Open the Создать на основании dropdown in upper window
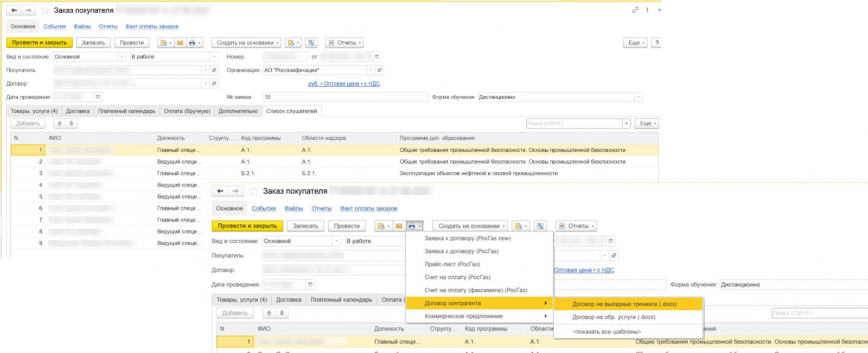 (x=247, y=43)
